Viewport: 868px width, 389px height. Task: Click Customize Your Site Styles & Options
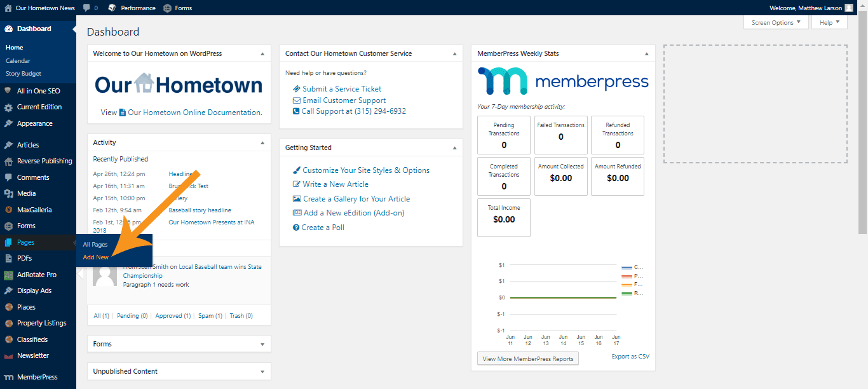click(x=366, y=170)
